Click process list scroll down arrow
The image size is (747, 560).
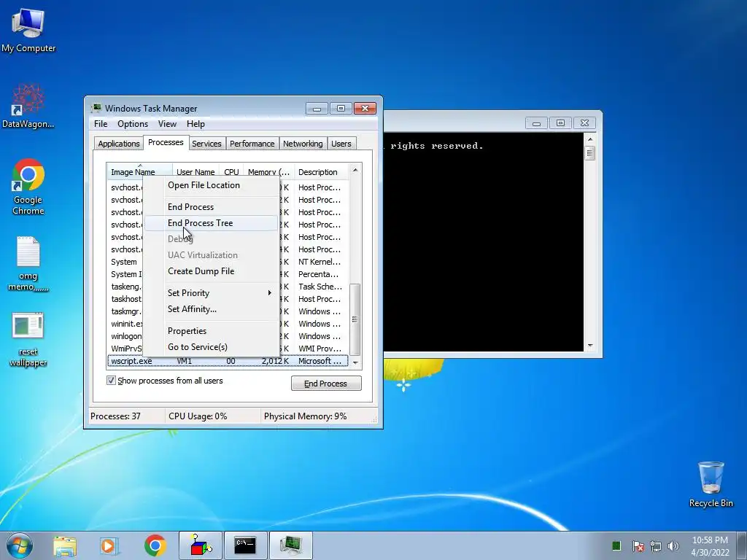click(355, 363)
